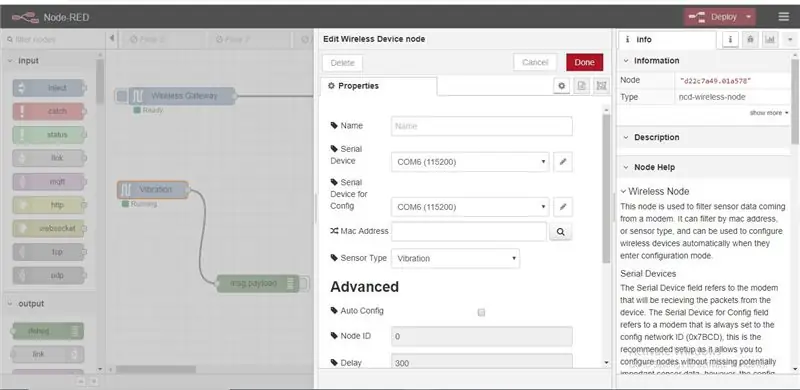Open the node appearance icon beside description
800x390 pixels.
tap(602, 86)
